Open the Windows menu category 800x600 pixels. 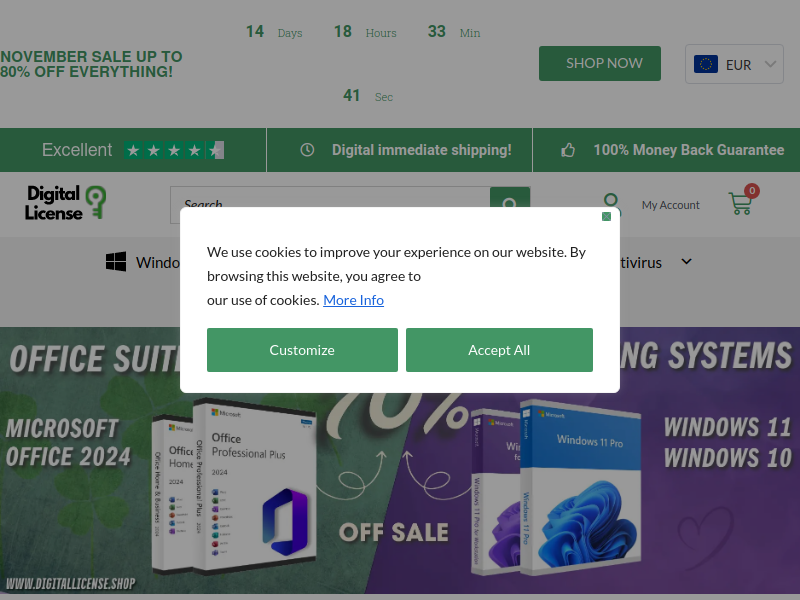coord(158,263)
